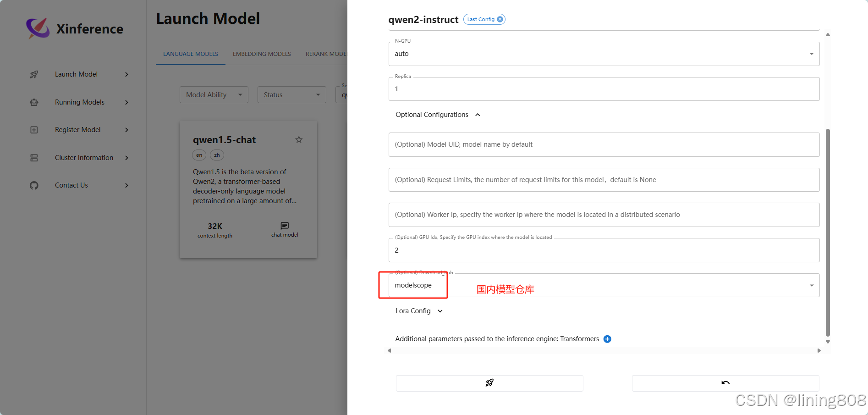Star the qwen1.5-chat model card
The width and height of the screenshot is (868, 415).
[x=299, y=139]
